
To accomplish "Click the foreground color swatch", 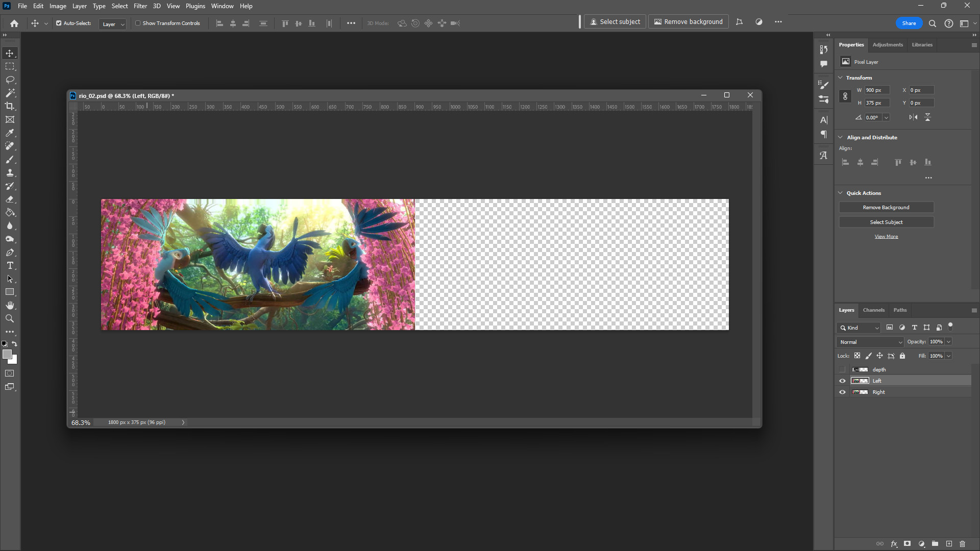I will pos(7,354).
